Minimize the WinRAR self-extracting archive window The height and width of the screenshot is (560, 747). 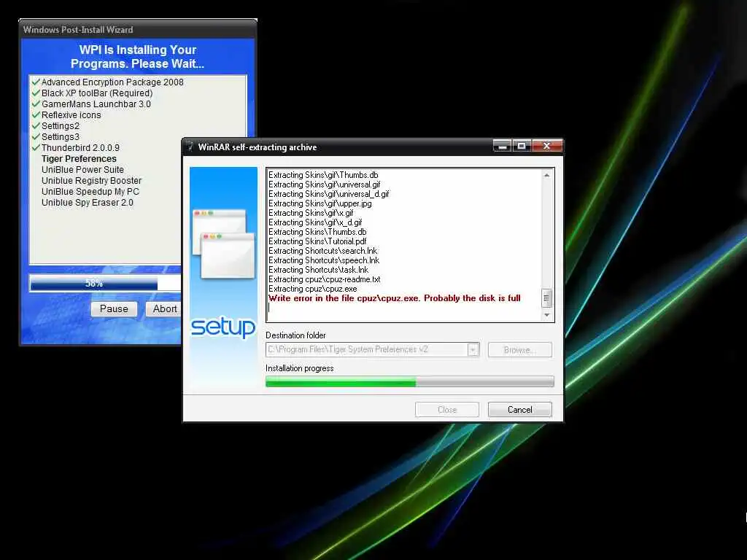click(502, 146)
